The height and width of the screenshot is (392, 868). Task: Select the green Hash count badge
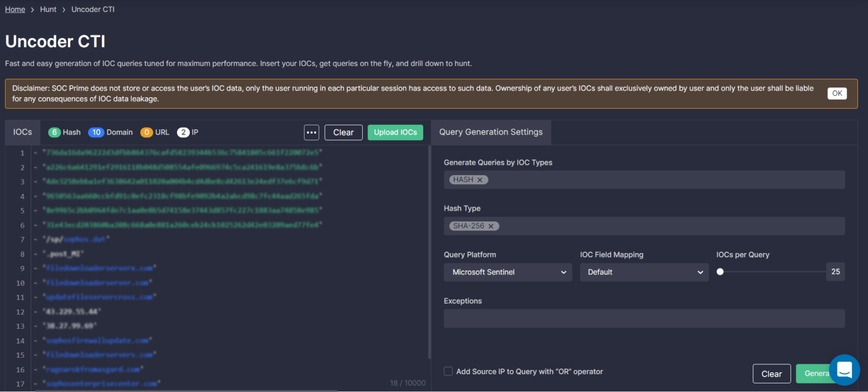click(x=55, y=132)
